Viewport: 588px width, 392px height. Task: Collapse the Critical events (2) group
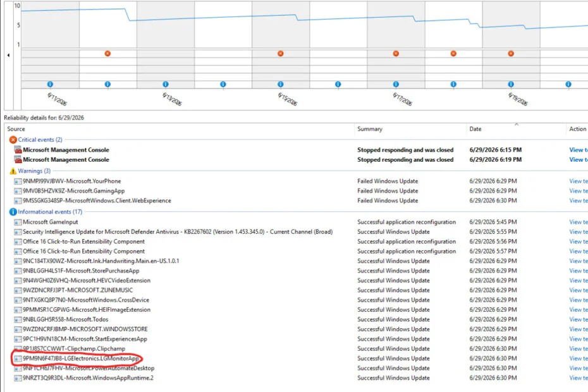tap(40, 140)
